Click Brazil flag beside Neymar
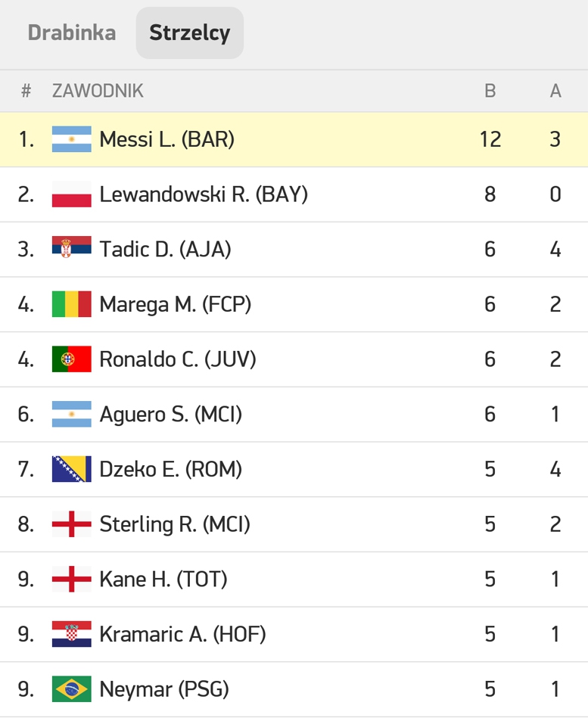This screenshot has height=721, width=588. (x=71, y=689)
